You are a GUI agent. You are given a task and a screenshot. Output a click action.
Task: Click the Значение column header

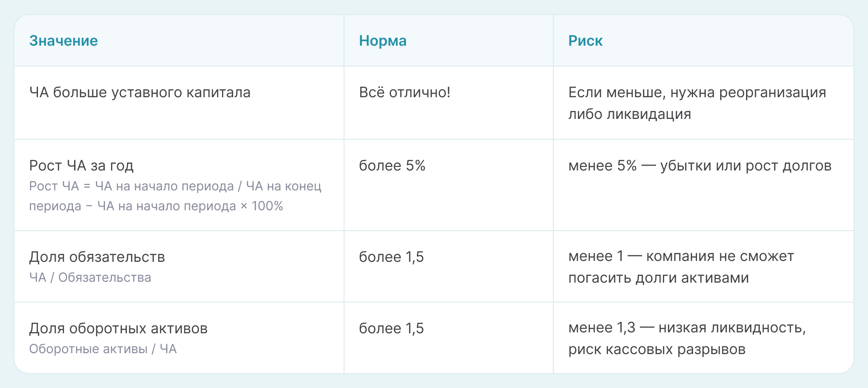[63, 41]
